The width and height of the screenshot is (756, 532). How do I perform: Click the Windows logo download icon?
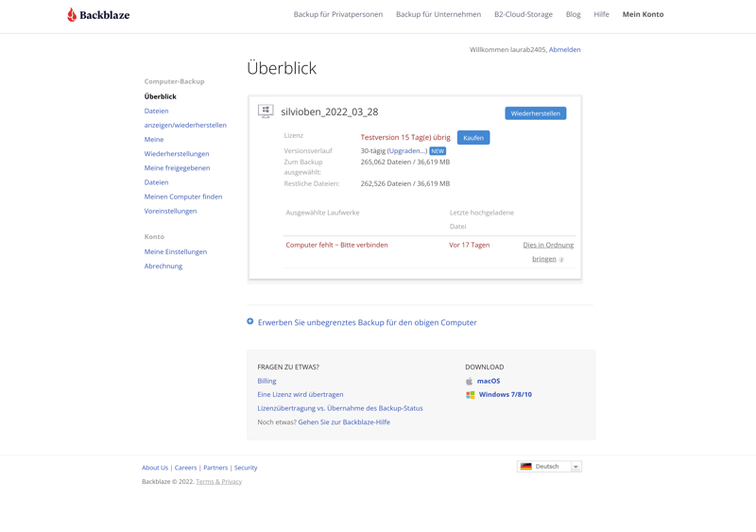470,395
